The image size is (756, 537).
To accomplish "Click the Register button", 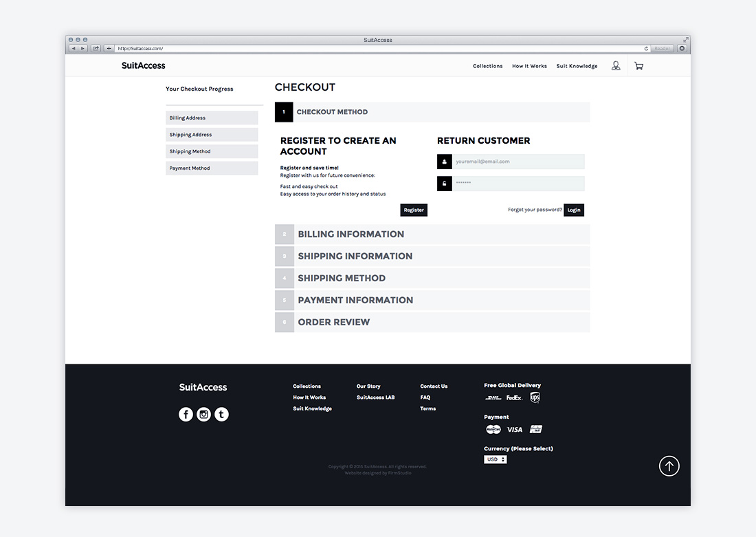I will [414, 210].
